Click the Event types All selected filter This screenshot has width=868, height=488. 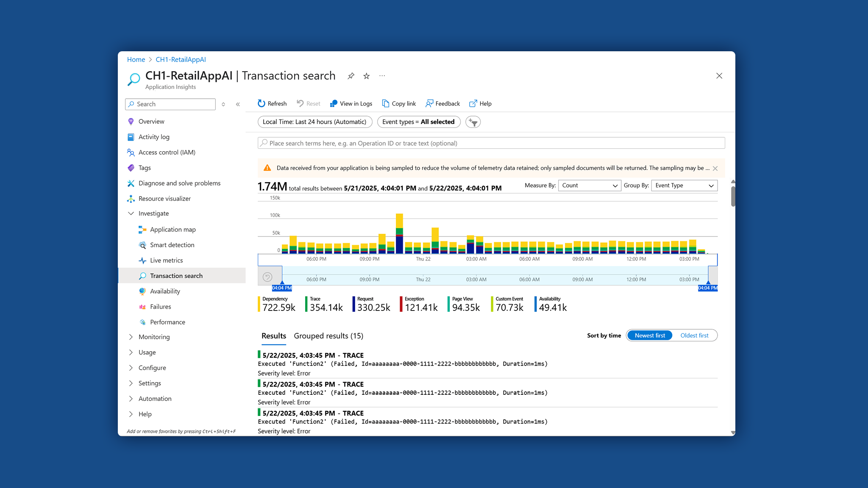pyautogui.click(x=418, y=122)
